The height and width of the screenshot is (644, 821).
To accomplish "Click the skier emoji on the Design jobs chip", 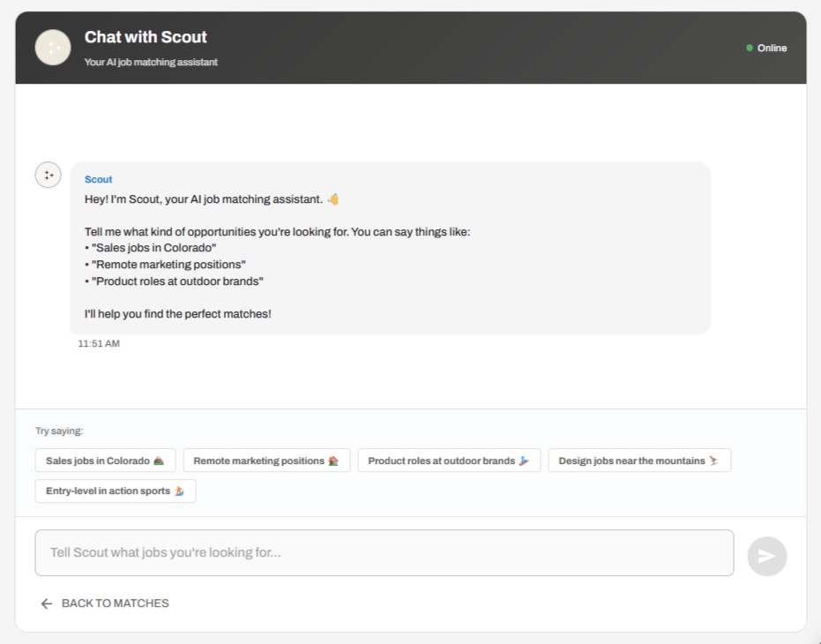I will pyautogui.click(x=713, y=461).
